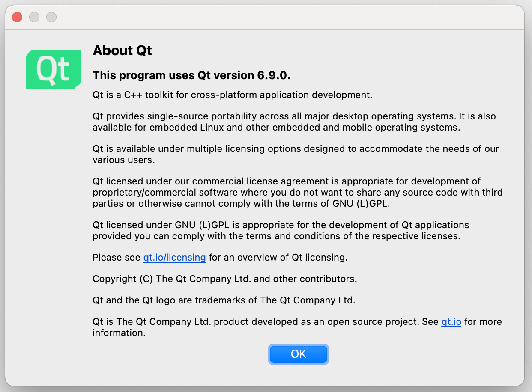Viewport: 532px width, 392px height.
Task: Click the OK button
Action: 299,354
